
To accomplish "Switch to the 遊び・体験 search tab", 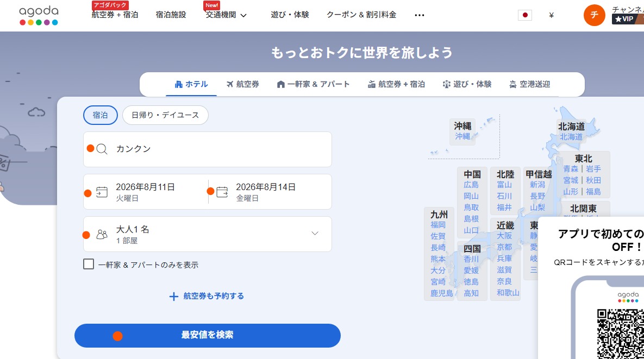I will [x=467, y=84].
